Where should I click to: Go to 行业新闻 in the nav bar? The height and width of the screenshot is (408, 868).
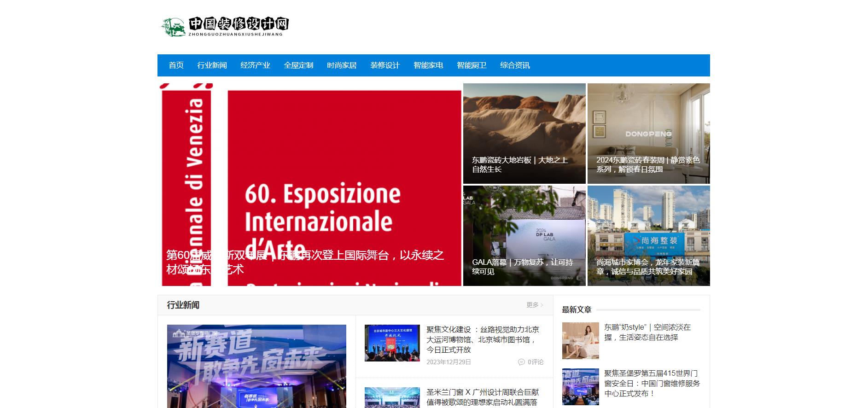pyautogui.click(x=212, y=65)
